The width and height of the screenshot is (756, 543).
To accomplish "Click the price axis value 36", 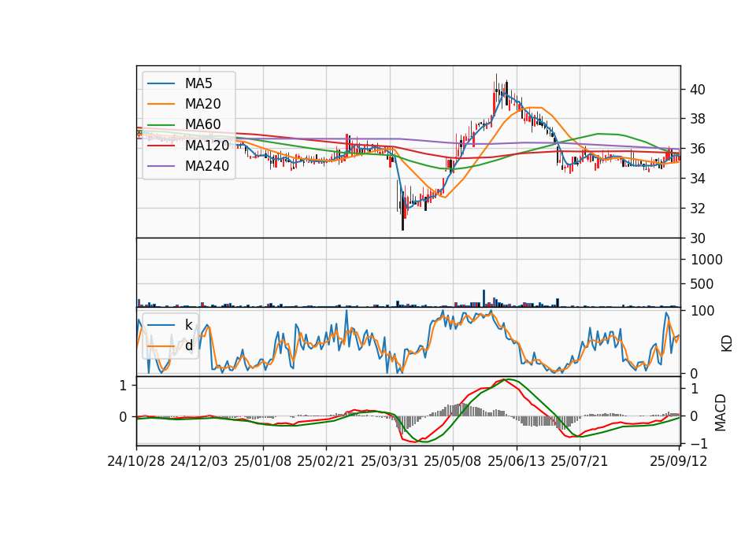I will tap(698, 149).
